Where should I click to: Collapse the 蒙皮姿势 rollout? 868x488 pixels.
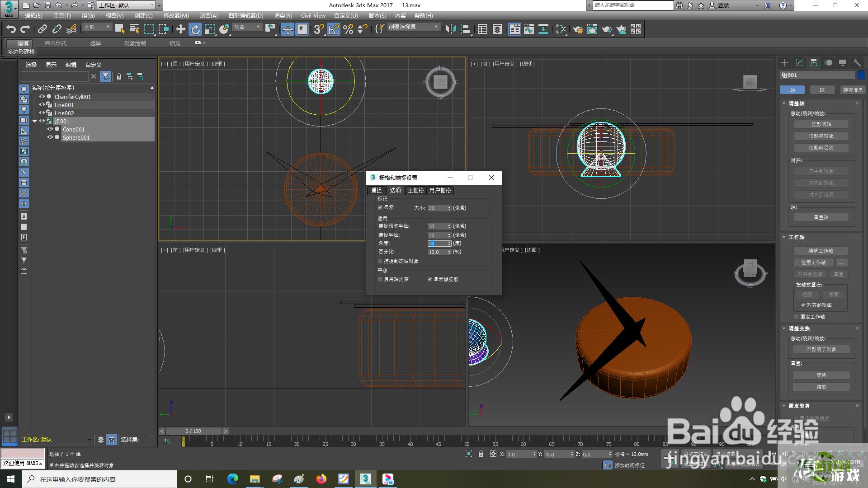tap(784, 406)
